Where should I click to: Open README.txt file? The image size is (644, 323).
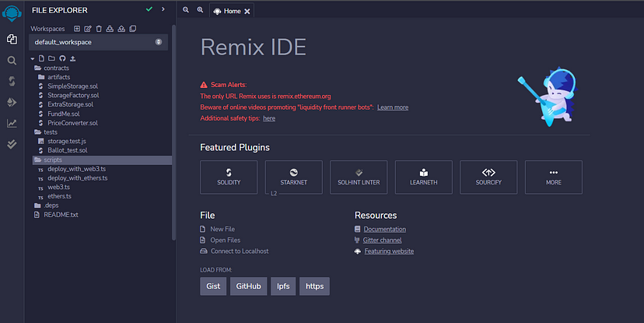pos(61,215)
